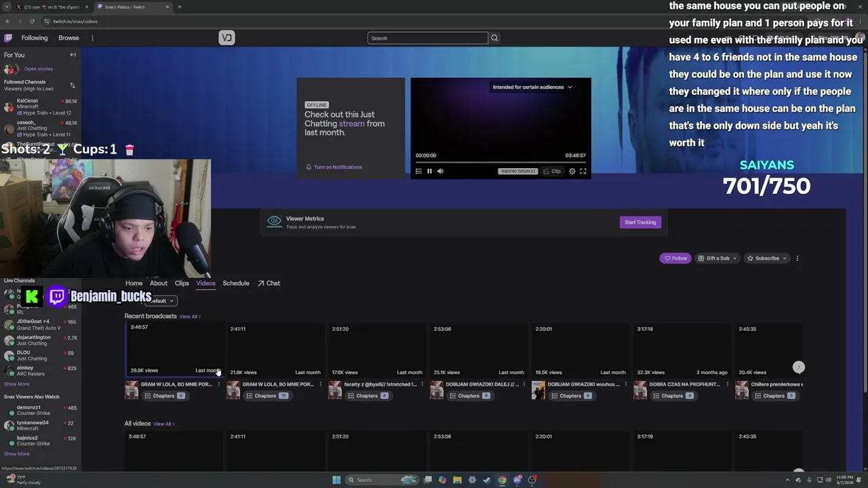Collapse the For You sidebar
Viewport: 868px width, 488px height.
tap(73, 55)
